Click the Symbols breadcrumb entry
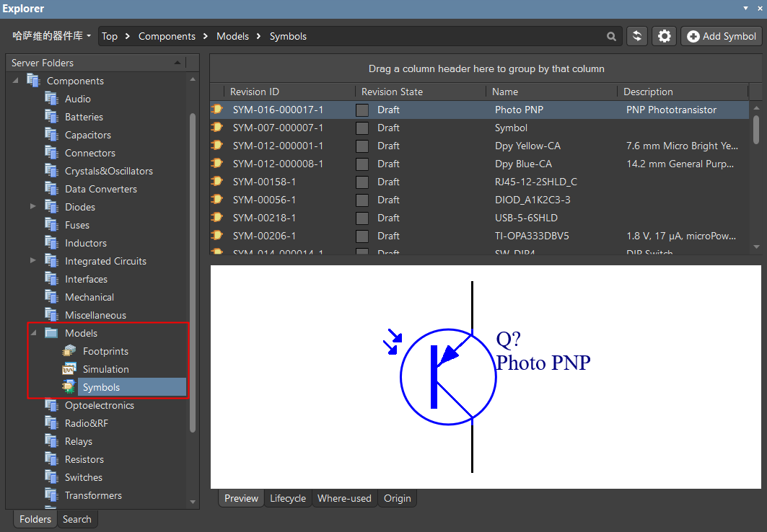This screenshot has width=767, height=532. tap(288, 36)
